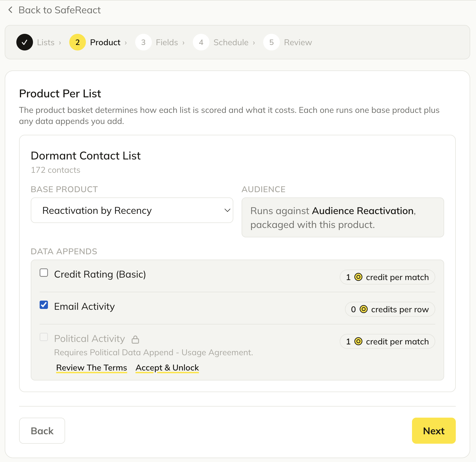Open the Lists step label

(46, 42)
